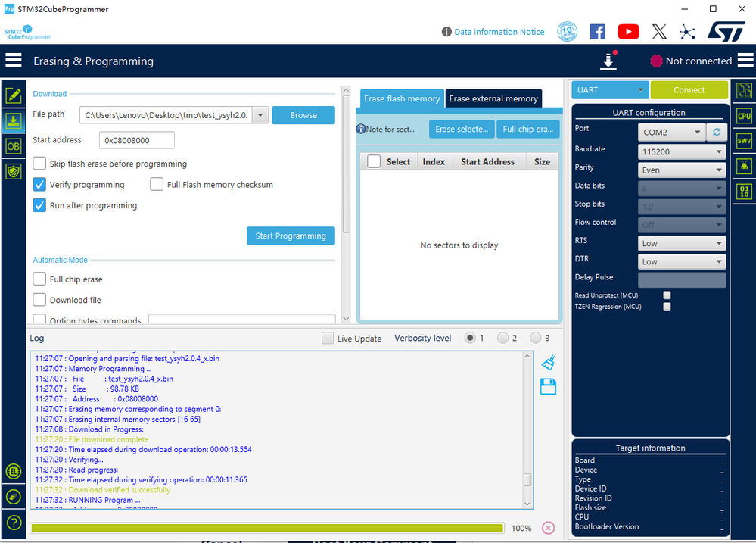Open Memory & File editing panel (pencil icon)

[x=14, y=95]
